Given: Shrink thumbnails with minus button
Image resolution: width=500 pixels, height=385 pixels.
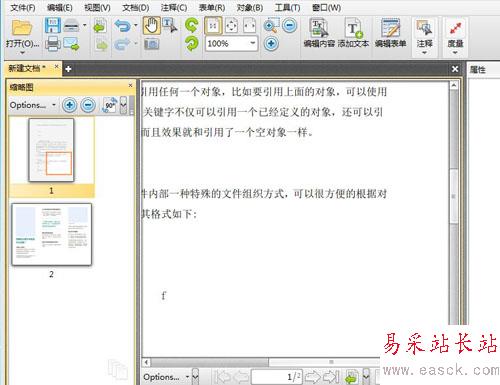Looking at the screenshot, I should (x=88, y=105).
